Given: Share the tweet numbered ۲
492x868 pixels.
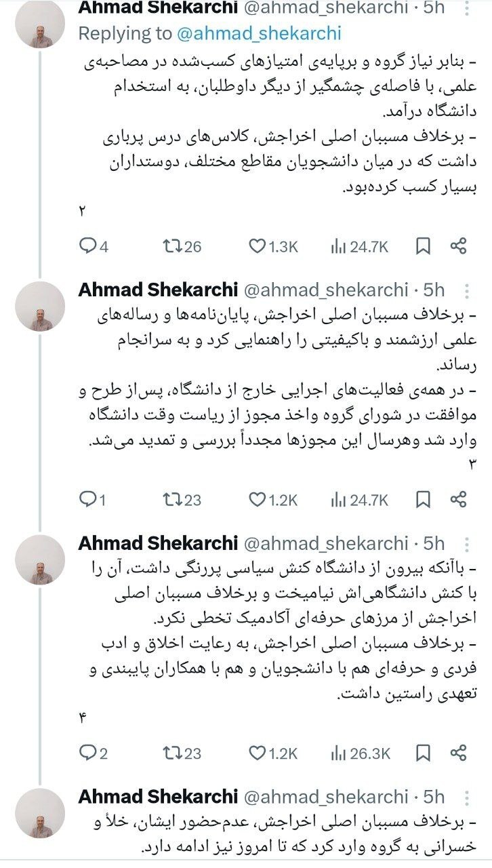Looking at the screenshot, I should 459,247.
